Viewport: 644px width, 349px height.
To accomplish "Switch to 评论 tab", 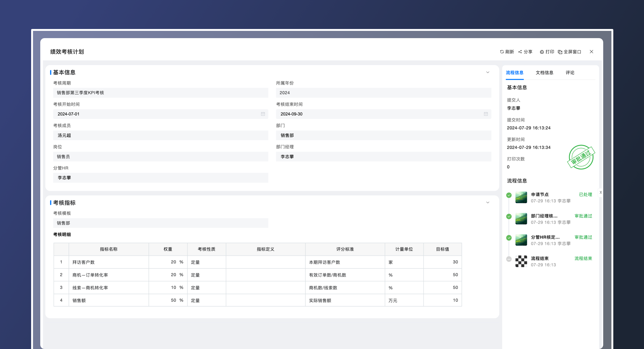I will pyautogui.click(x=570, y=73).
